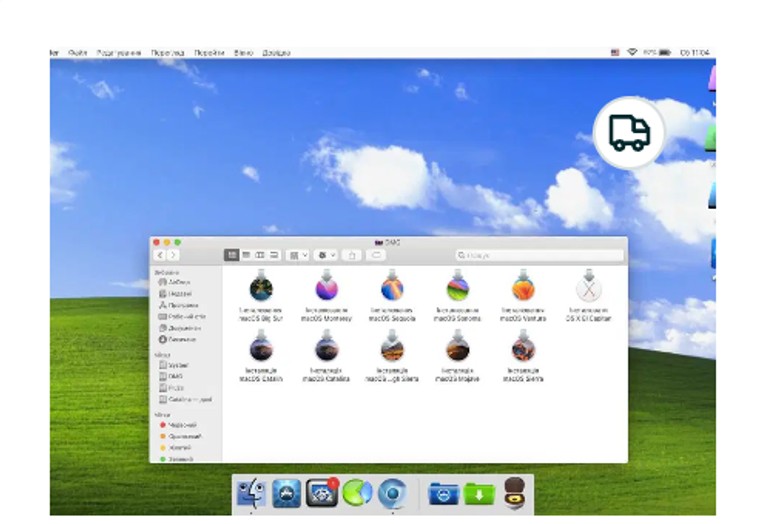Open the group-by dropdown in Finder toolbar
This screenshot has width=768, height=524.
(298, 255)
